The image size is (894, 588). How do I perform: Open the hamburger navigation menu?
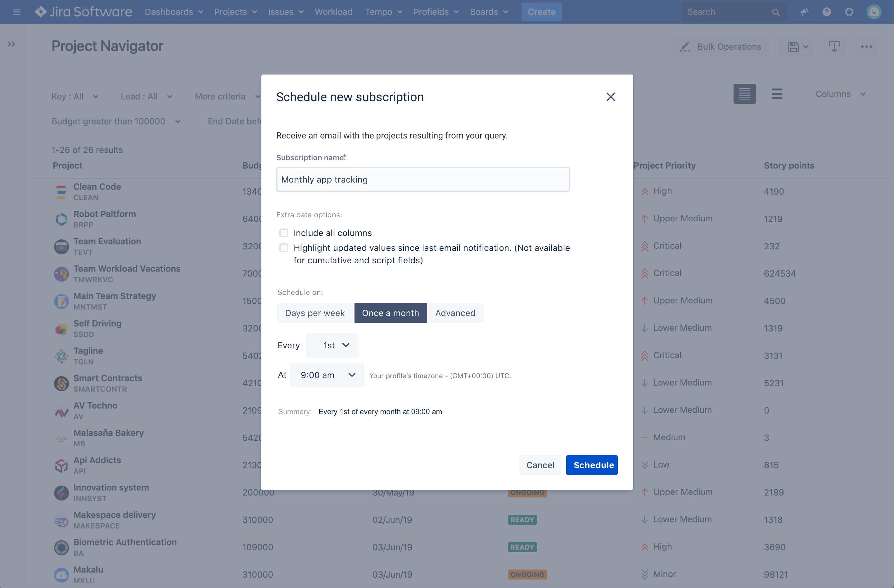pos(16,12)
